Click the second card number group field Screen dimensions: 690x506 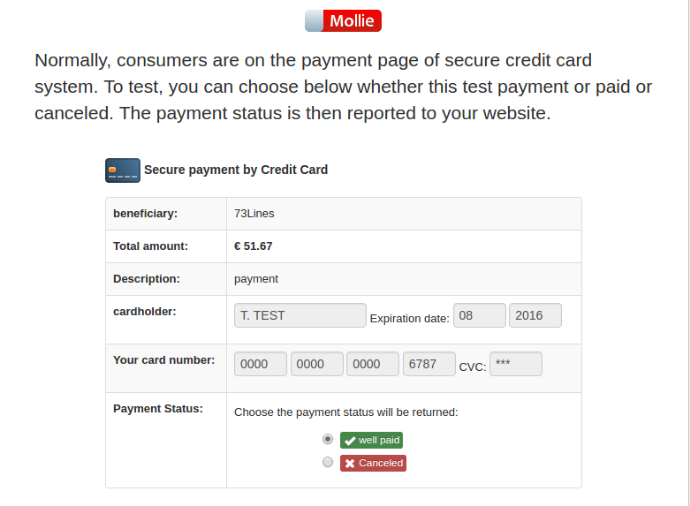pyautogui.click(x=317, y=364)
